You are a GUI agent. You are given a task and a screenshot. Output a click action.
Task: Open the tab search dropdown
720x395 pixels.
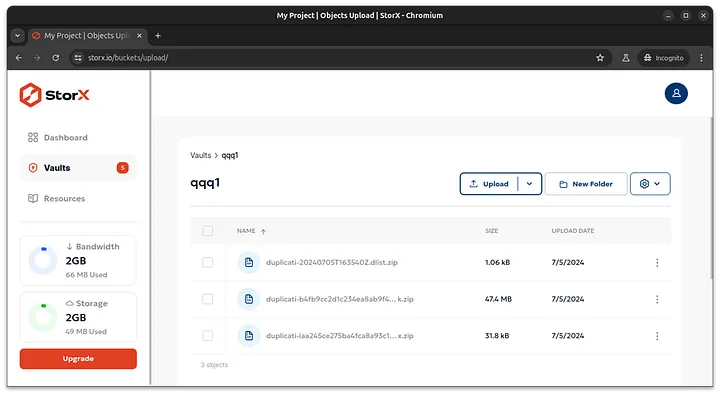pos(17,35)
